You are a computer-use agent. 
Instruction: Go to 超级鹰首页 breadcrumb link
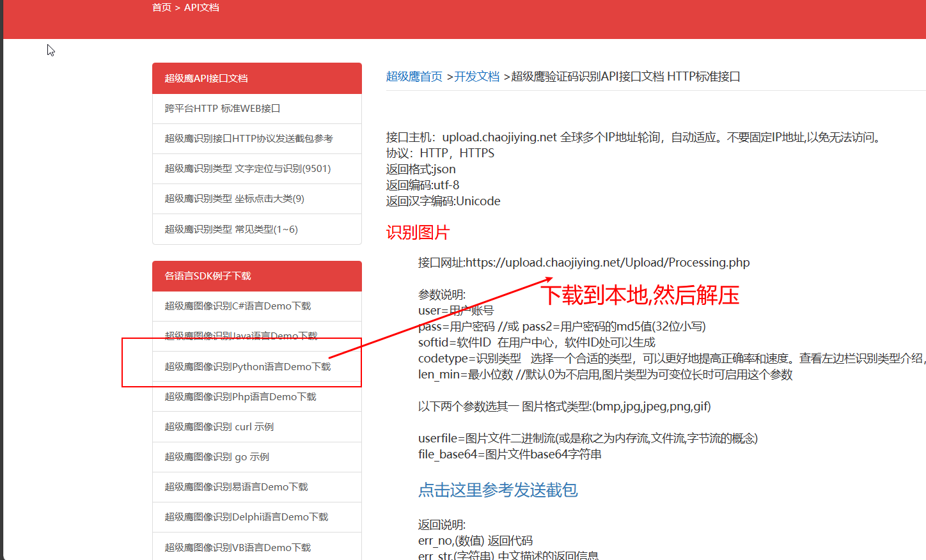coord(414,77)
